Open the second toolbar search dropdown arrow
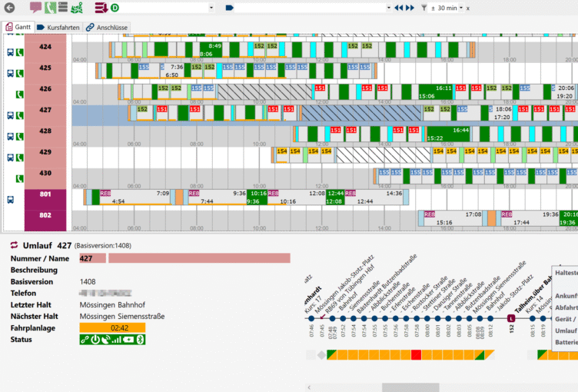The image size is (578, 392). click(x=388, y=8)
